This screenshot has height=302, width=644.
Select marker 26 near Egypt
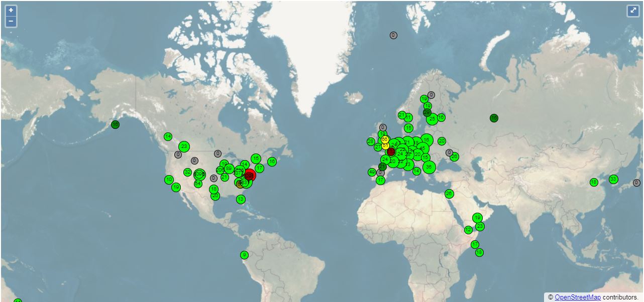pyautogui.click(x=449, y=194)
